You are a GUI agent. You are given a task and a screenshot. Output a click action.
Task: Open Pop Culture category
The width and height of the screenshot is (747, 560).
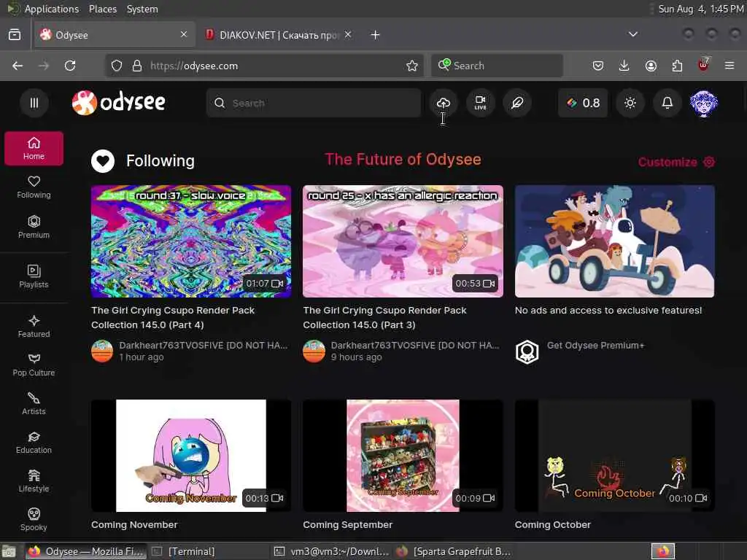(34, 365)
